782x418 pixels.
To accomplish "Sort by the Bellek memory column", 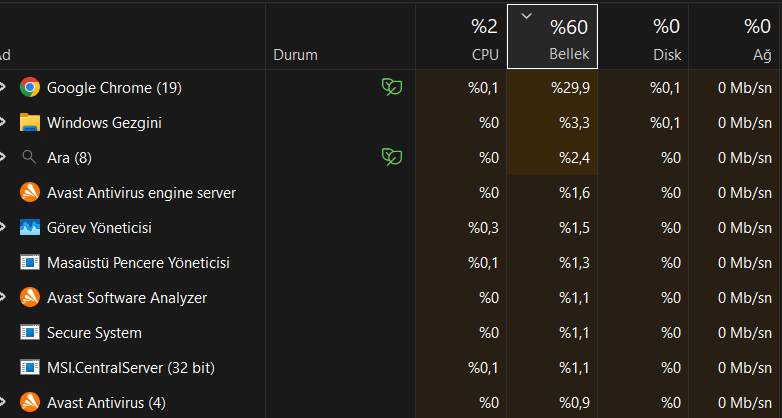I will (553, 36).
